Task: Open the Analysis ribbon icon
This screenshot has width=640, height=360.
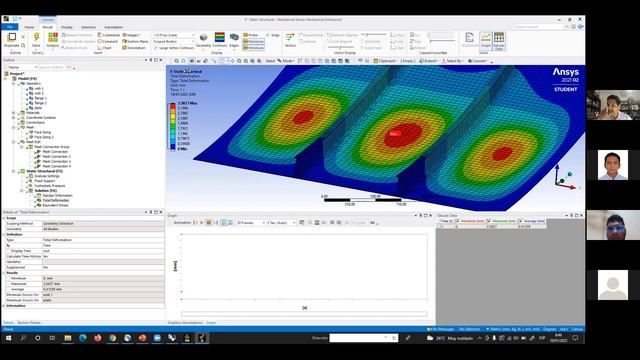Action: 53,38
